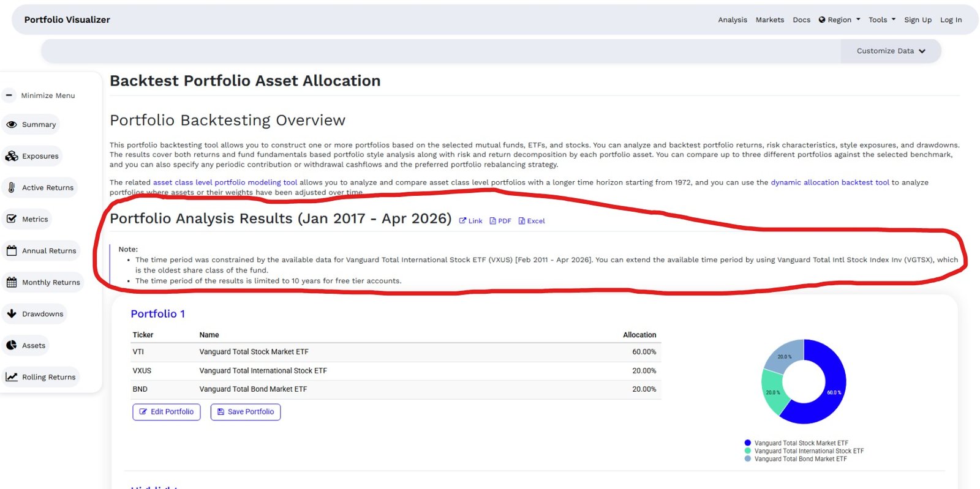Click the VTI ticker cell
980x489 pixels.
tap(138, 352)
